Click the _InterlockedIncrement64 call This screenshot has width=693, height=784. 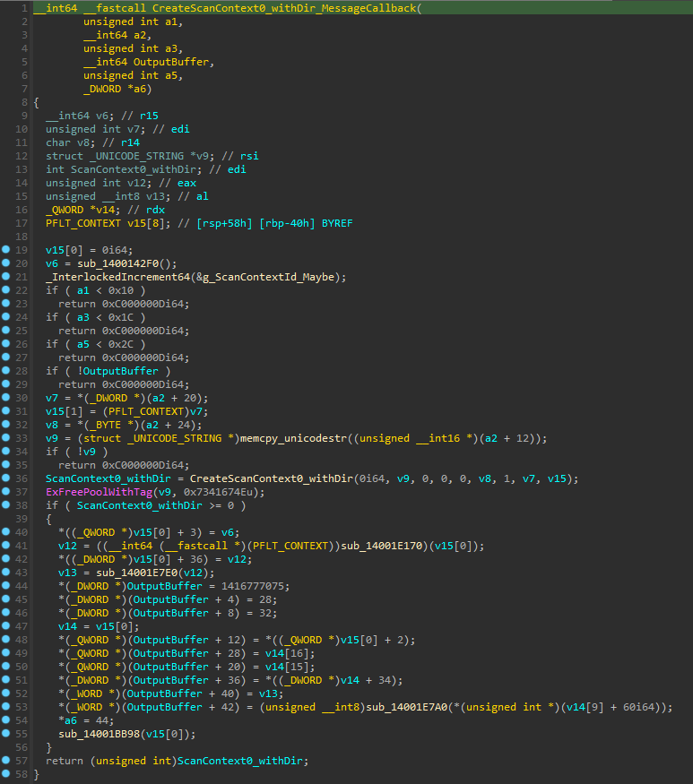click(x=117, y=277)
